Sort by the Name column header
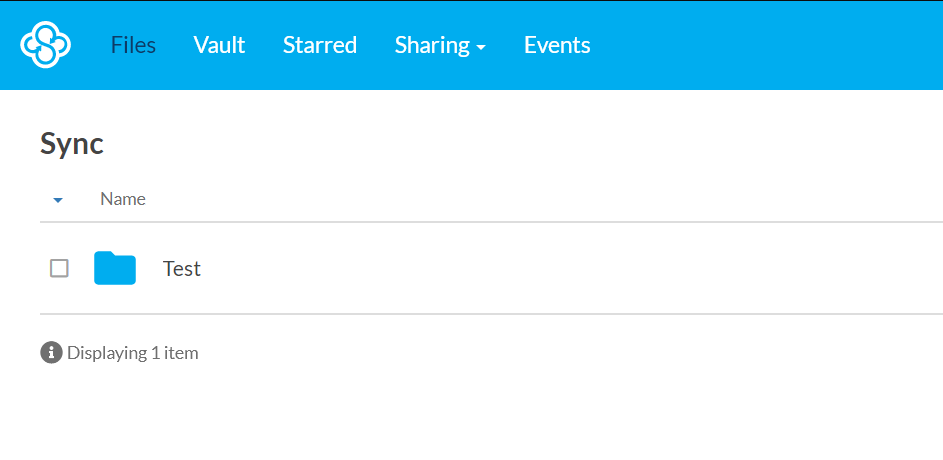The height and width of the screenshot is (460, 943). pyautogui.click(x=123, y=199)
